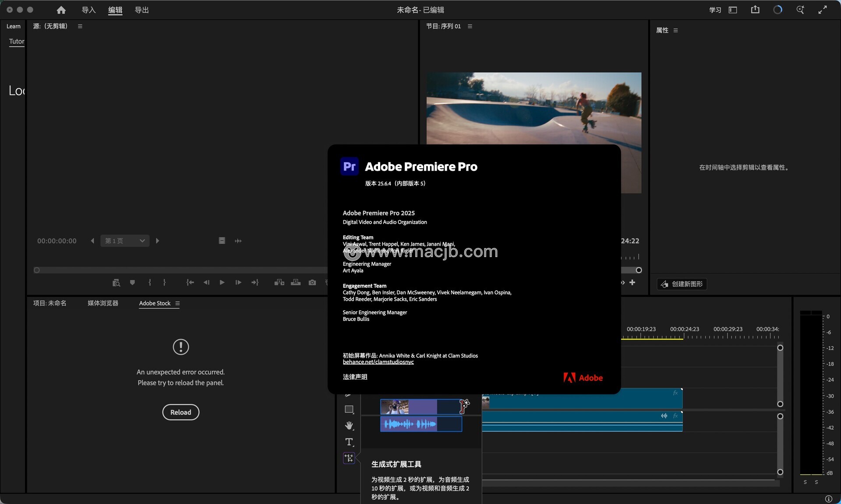841x504 pixels.
Task: Click the source monitor Add Marker icon
Action: tap(132, 282)
